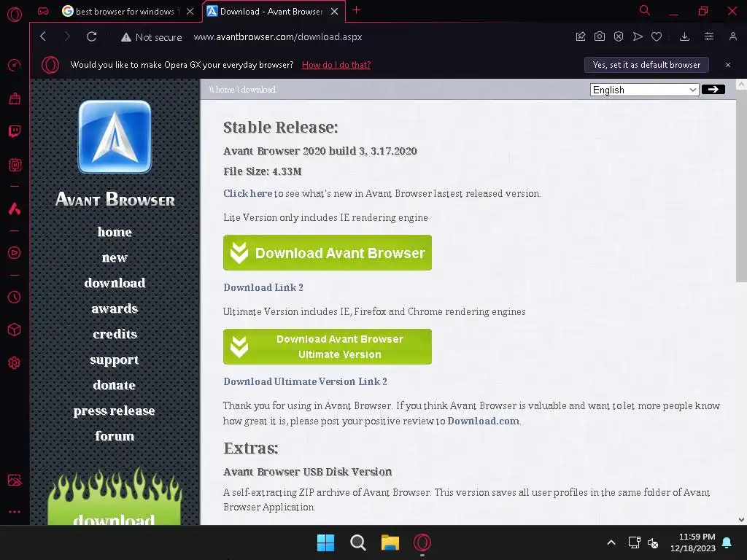Click Download Avant Browser Ultimate Version button
747x560 pixels.
coord(328,346)
